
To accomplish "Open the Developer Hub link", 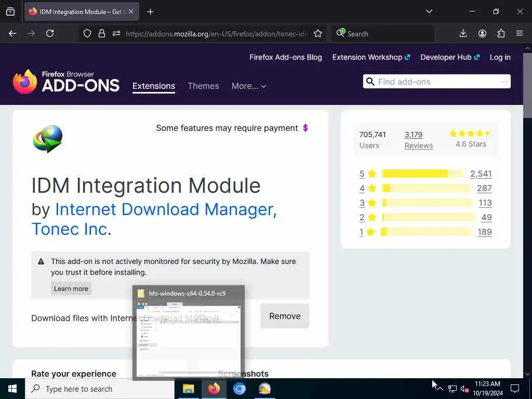I will [450, 57].
